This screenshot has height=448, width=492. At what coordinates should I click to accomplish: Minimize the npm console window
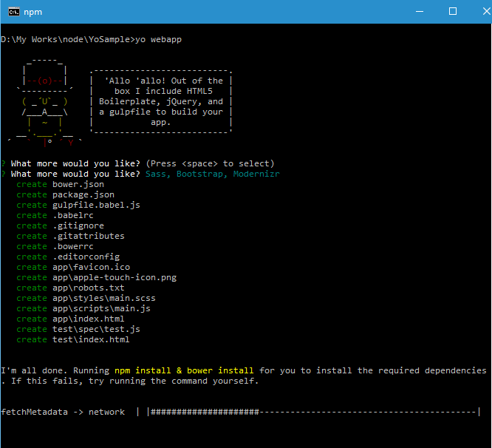click(419, 11)
